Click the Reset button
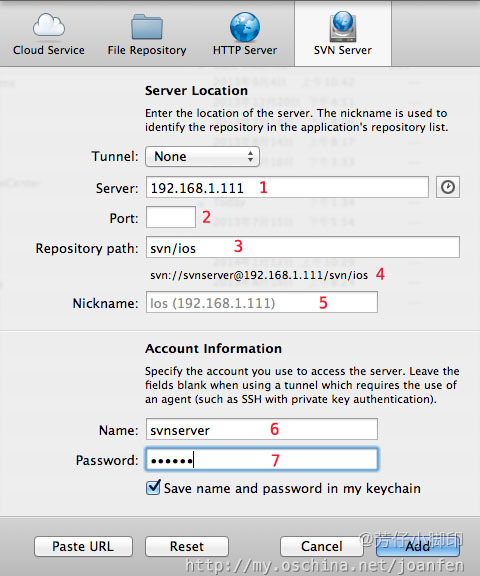The width and height of the screenshot is (480, 576). [x=187, y=546]
